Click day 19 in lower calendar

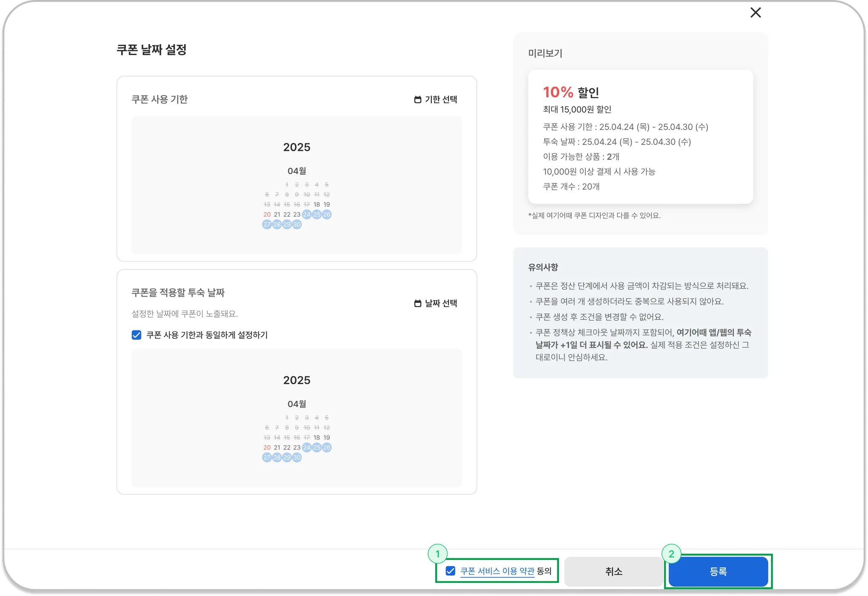coord(327,438)
